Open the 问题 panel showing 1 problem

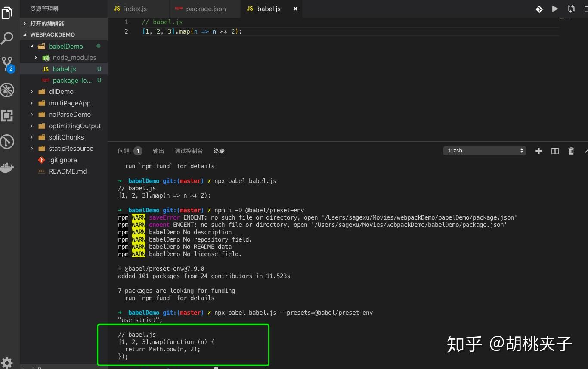123,151
